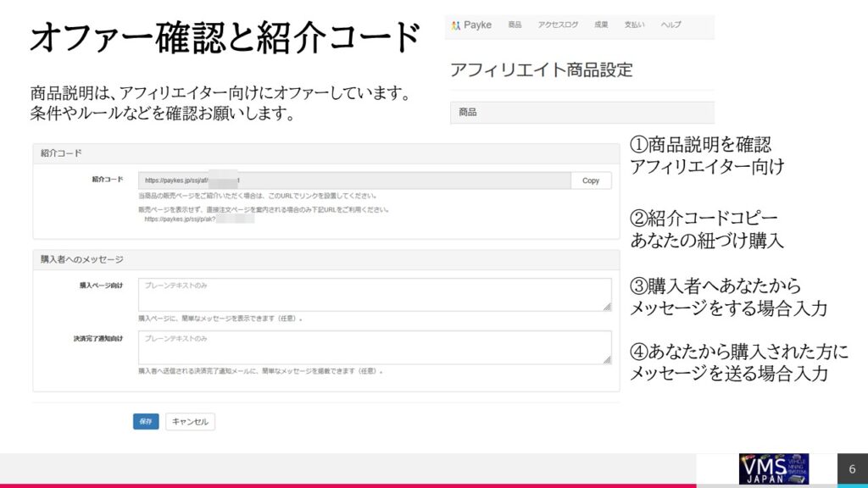Click into the 決済完了通知向け text area
The height and width of the screenshot is (488, 868).
coord(374,347)
